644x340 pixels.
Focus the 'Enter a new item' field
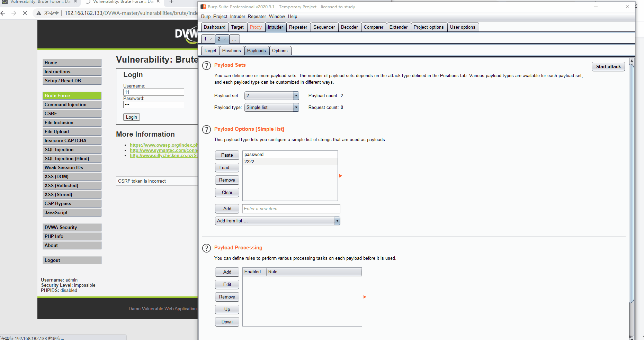291,209
